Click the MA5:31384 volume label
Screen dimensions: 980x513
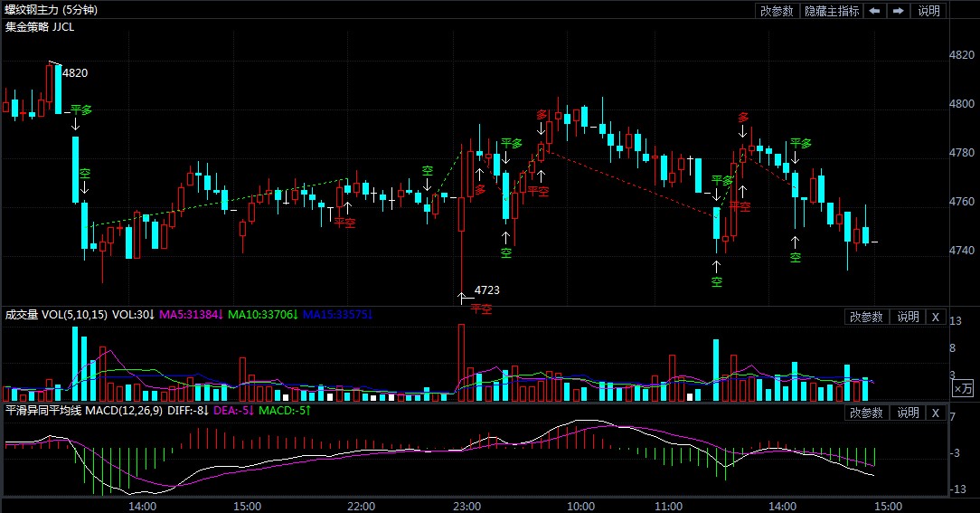click(x=191, y=314)
